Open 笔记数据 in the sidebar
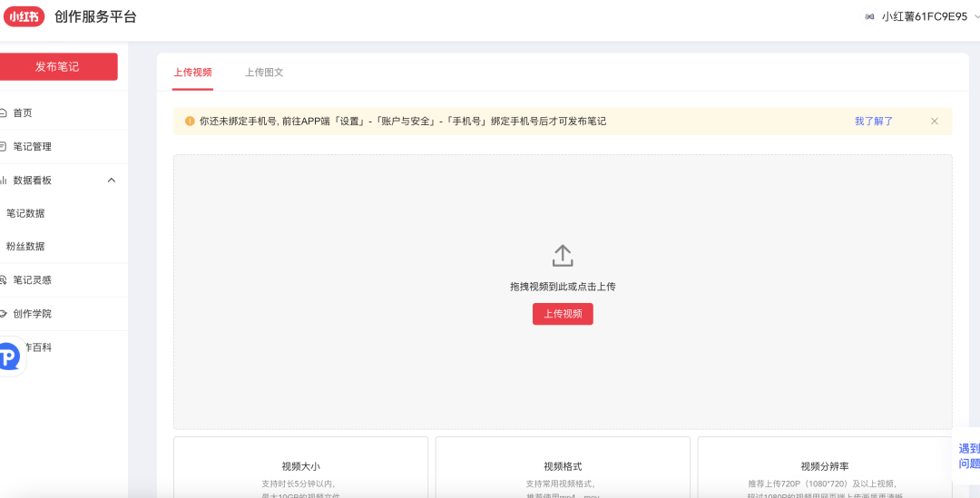Screen dimensions: 980x498 point(25,214)
